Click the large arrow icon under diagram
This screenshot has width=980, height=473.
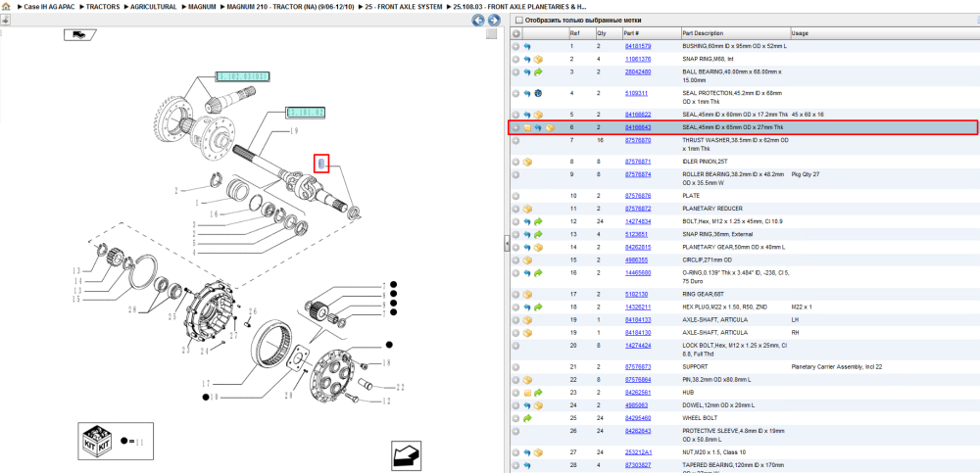[x=409, y=455]
